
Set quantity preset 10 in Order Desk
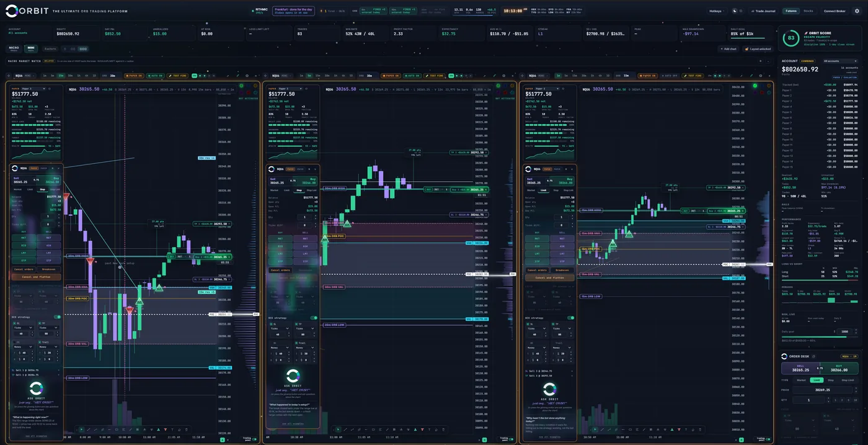[x=856, y=400]
